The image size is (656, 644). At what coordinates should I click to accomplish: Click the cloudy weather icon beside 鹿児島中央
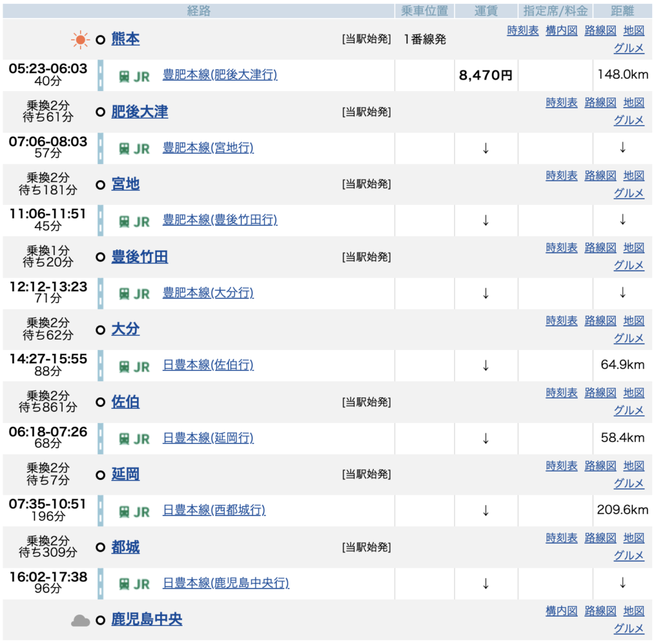(80, 620)
